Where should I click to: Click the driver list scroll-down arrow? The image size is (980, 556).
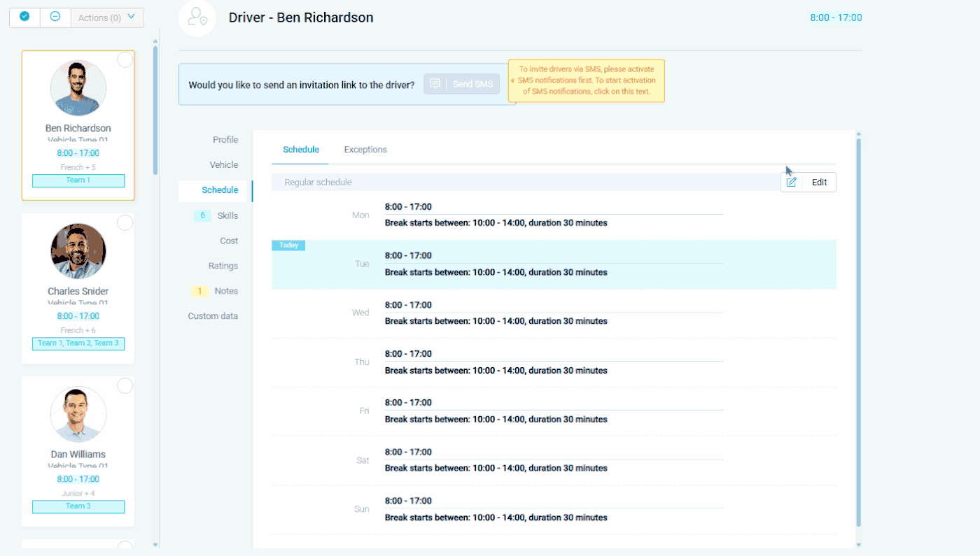point(155,545)
